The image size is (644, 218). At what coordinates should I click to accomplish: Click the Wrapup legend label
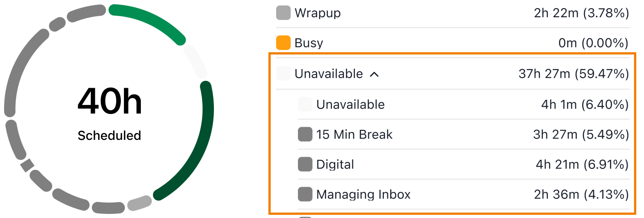[x=317, y=13]
